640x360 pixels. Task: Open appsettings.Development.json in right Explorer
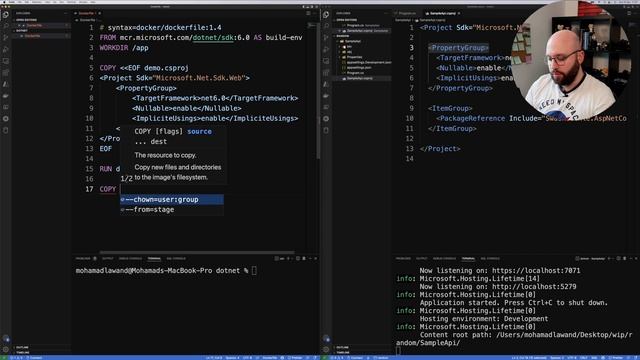[369, 62]
